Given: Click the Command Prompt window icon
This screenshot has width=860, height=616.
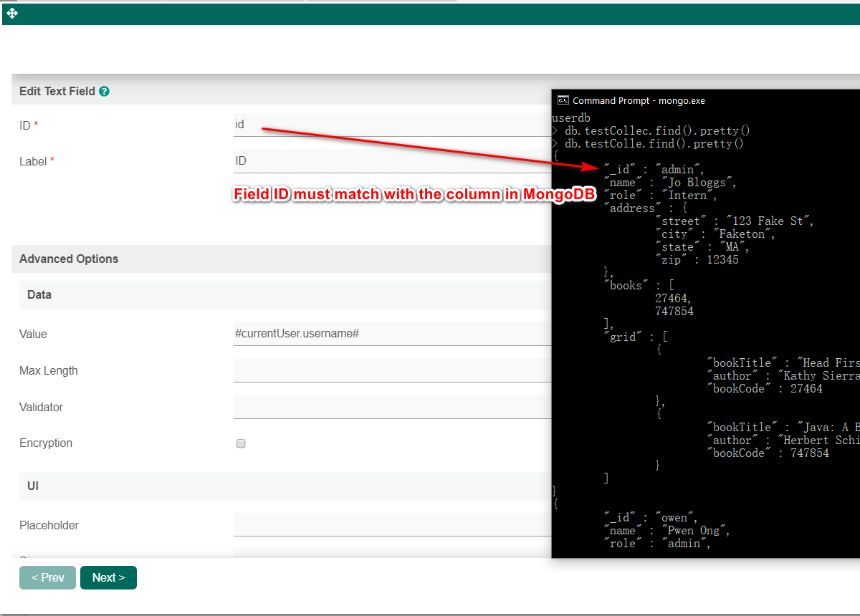Looking at the screenshot, I should (563, 101).
